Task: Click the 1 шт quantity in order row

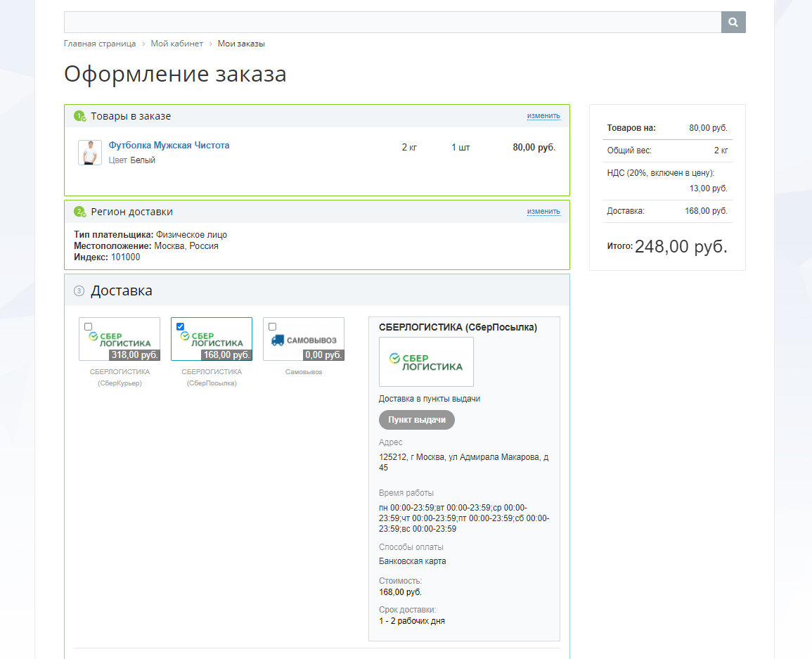Action: click(x=460, y=147)
